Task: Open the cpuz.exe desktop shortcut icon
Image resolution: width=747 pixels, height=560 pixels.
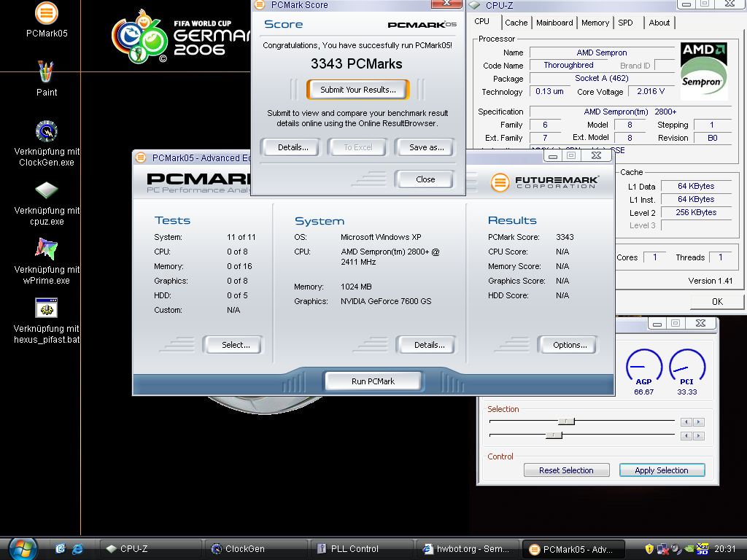Action: click(x=46, y=190)
